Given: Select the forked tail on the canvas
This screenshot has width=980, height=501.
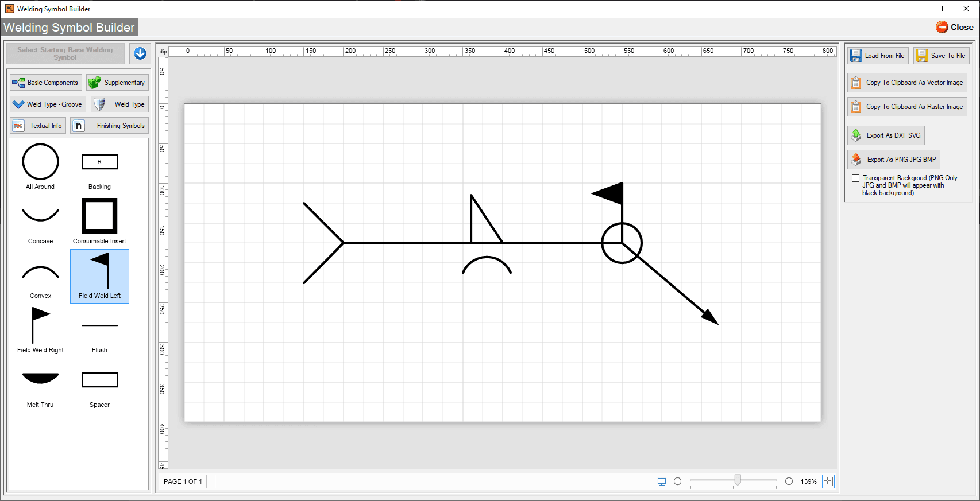Looking at the screenshot, I should [x=323, y=243].
